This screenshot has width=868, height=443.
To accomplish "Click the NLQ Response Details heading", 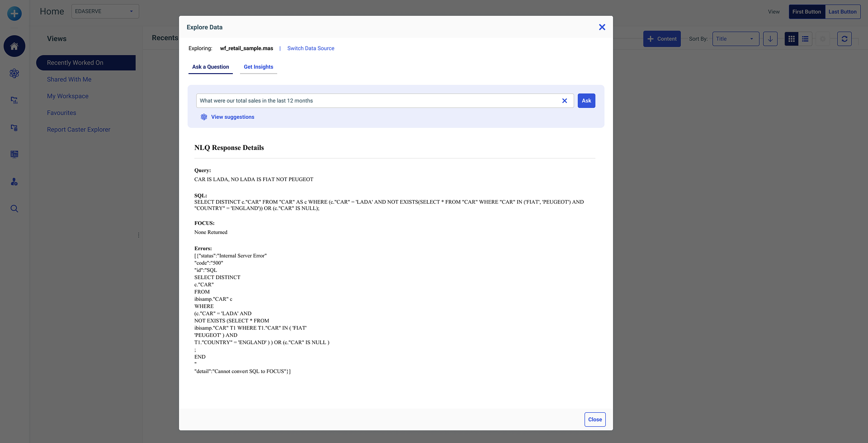I will (229, 148).
